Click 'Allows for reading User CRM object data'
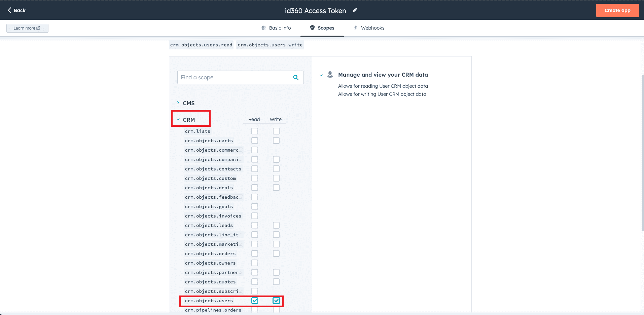Screen dimensions: 644x315 (383, 86)
